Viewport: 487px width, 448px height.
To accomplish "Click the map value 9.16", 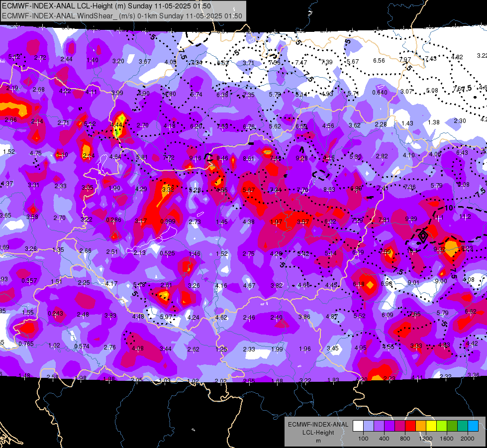I will [x=195, y=158].
